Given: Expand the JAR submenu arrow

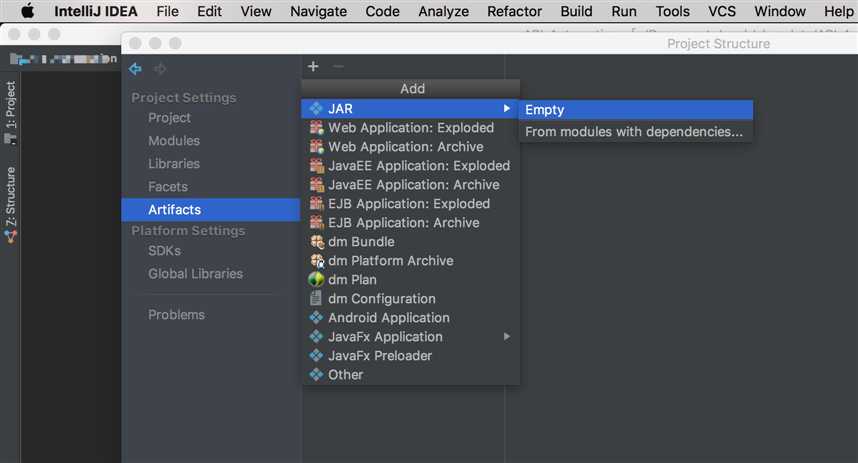Looking at the screenshot, I should pyautogui.click(x=507, y=108).
